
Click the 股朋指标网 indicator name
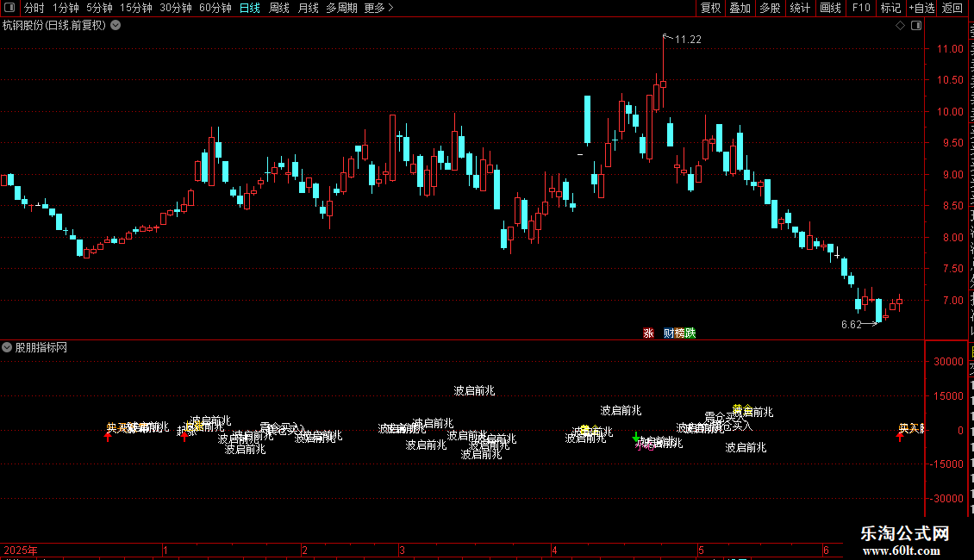tap(41, 348)
